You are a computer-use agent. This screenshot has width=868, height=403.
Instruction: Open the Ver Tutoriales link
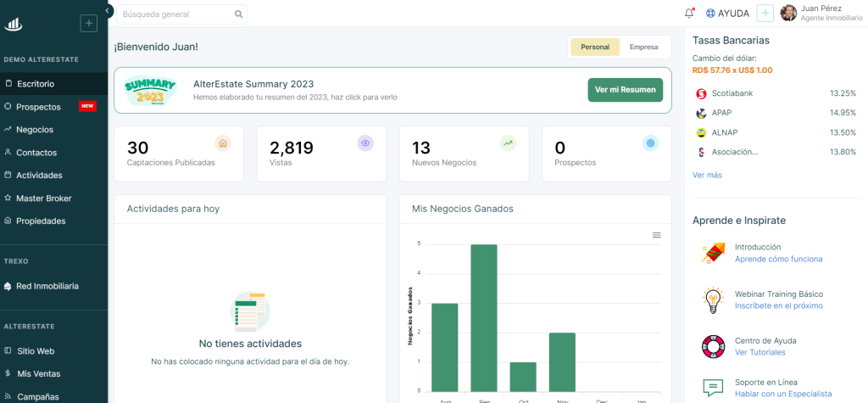click(x=759, y=352)
